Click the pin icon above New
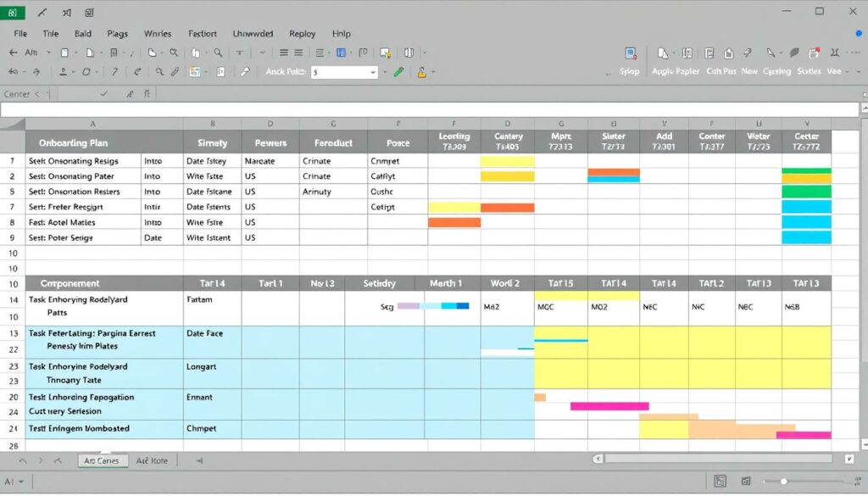Image resolution: width=868 pixels, height=496 pixels. (x=748, y=53)
